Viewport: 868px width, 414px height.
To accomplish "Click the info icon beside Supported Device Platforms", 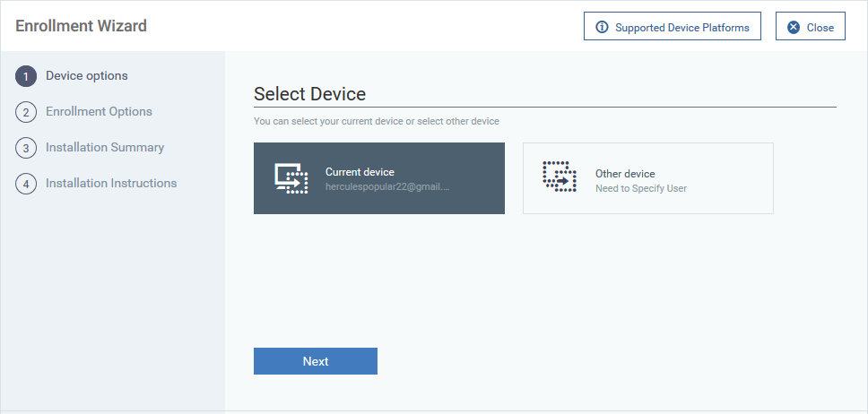I will click(x=602, y=27).
